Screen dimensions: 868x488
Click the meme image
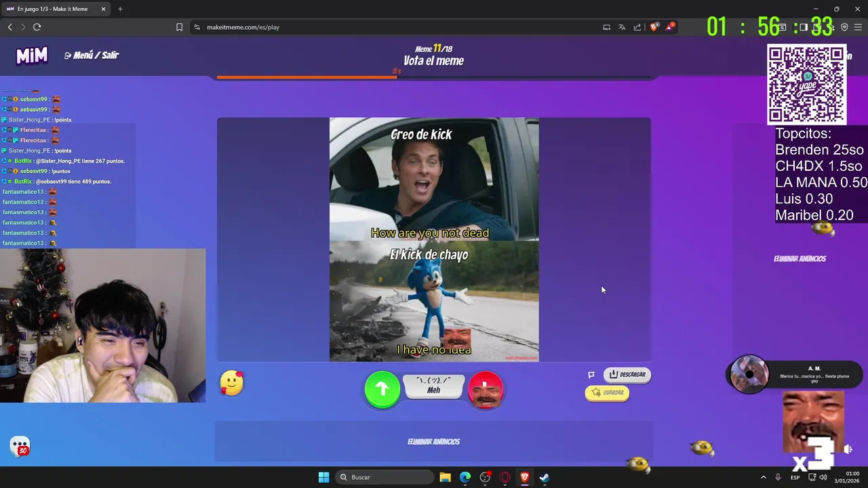tap(434, 240)
